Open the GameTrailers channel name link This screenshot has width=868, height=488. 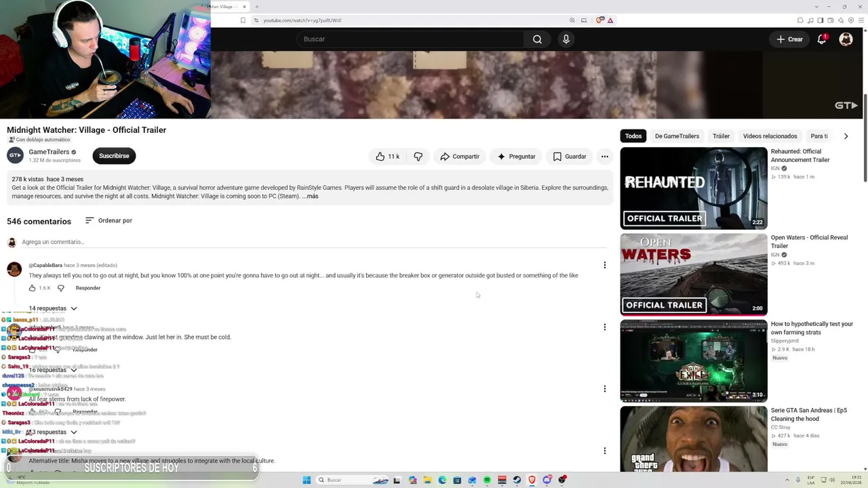(49, 152)
